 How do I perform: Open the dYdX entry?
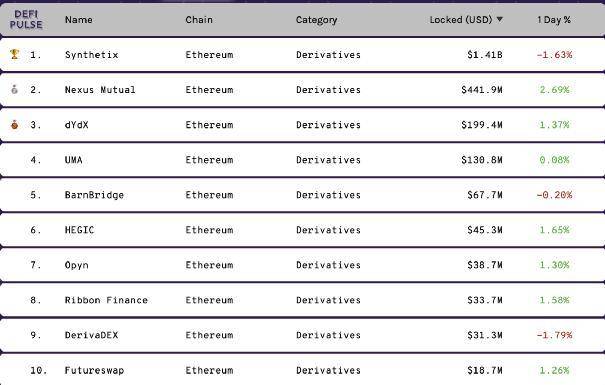(x=76, y=125)
